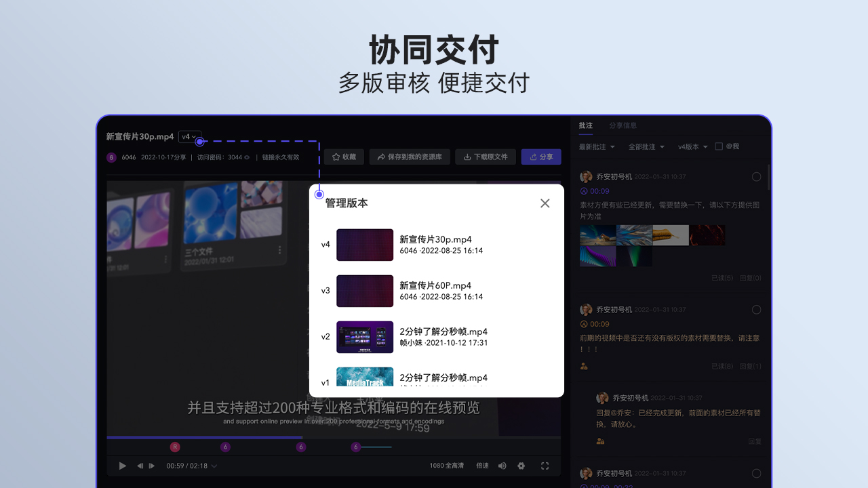The width and height of the screenshot is (868, 488).
Task: Open 保存到我的资源库 via its save icon
Action: click(380, 157)
